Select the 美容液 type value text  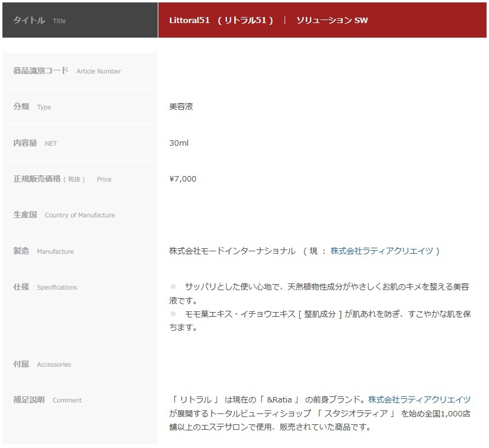(x=181, y=106)
